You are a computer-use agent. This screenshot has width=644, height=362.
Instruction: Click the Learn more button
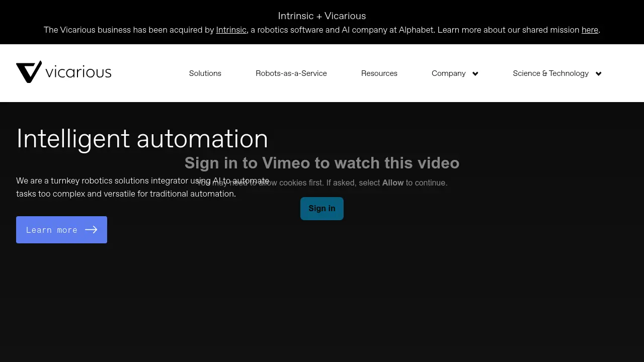(x=61, y=230)
